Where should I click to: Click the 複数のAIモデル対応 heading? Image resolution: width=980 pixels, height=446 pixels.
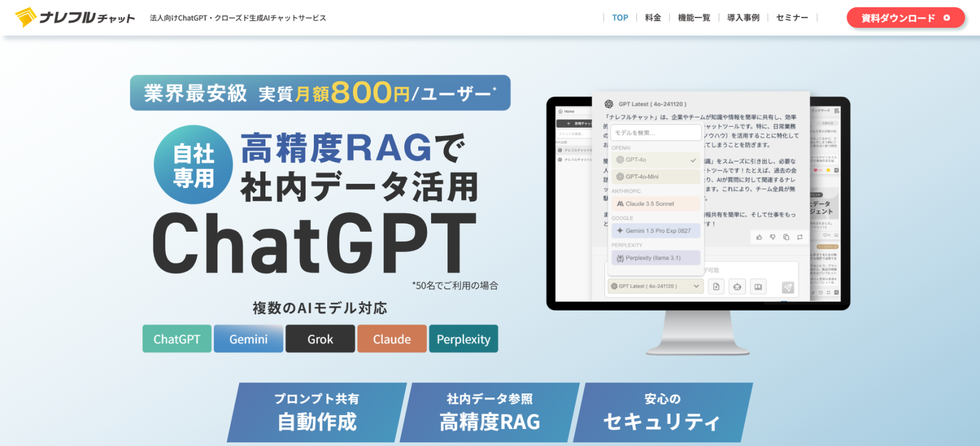[320, 308]
